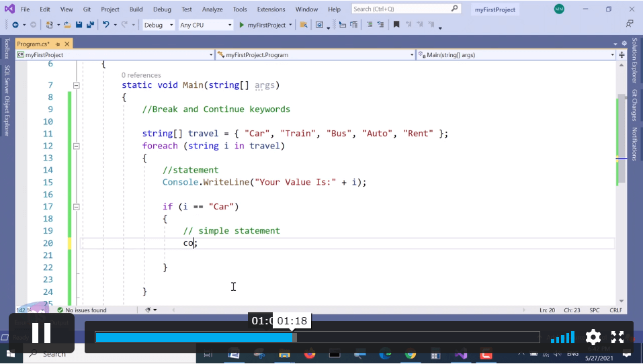Click the video progress bar to seek
The width and height of the screenshot is (643, 364).
[x=317, y=337]
